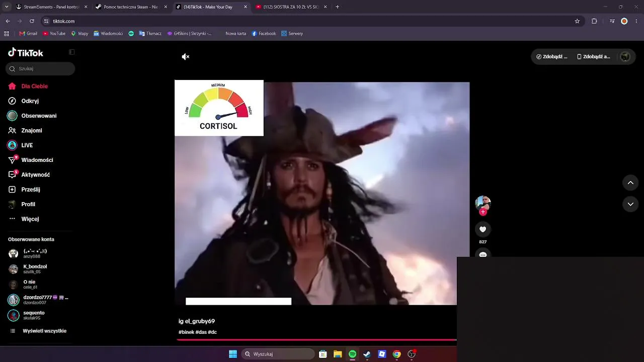
Task: Open the media controls icon
Action: point(612,21)
